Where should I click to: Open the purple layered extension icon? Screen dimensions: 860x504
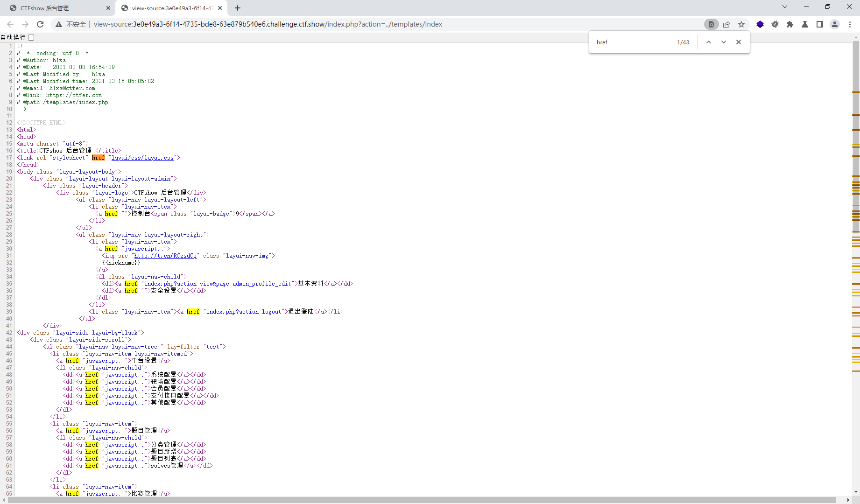(760, 24)
